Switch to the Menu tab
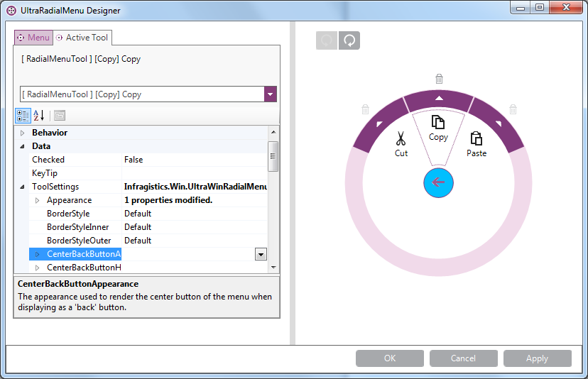The height and width of the screenshot is (379, 588). (33, 38)
